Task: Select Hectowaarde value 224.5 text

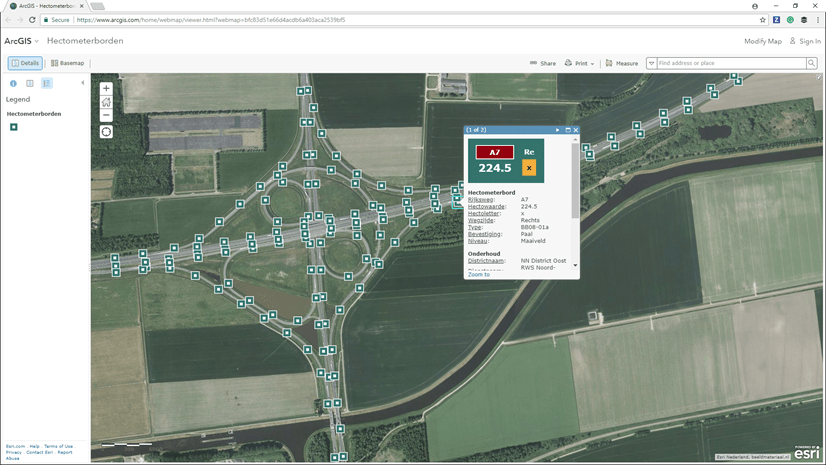Action: pyautogui.click(x=529, y=206)
